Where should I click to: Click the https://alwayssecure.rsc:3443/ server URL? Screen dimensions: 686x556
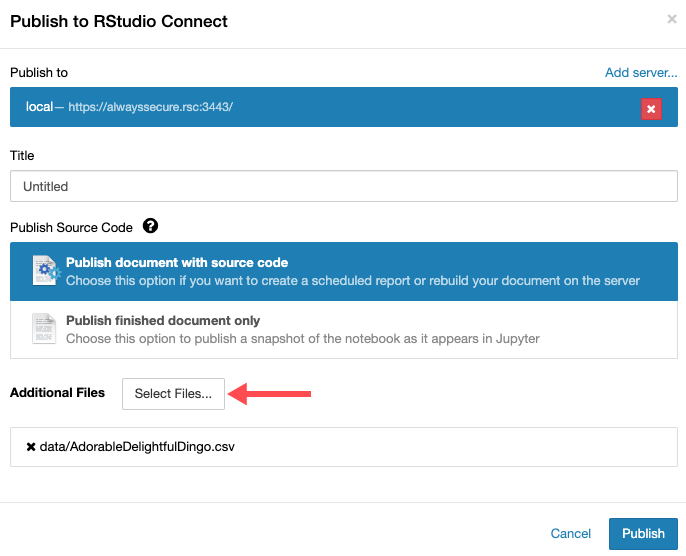point(150,107)
